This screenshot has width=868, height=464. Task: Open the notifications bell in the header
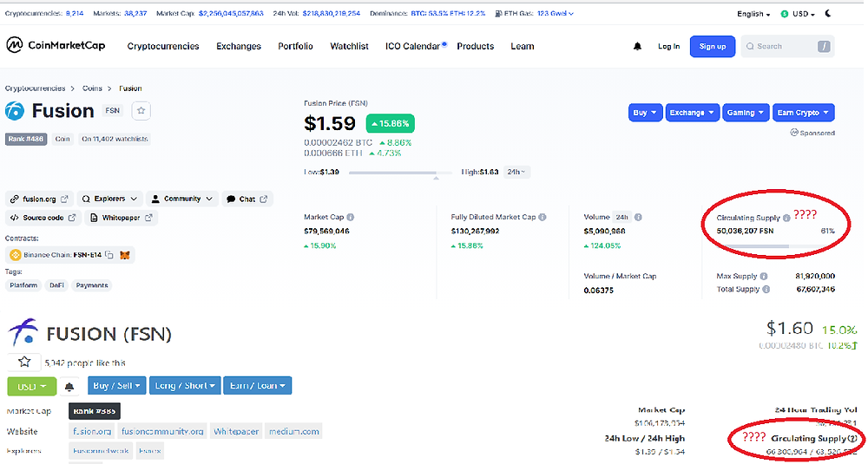pyautogui.click(x=637, y=47)
